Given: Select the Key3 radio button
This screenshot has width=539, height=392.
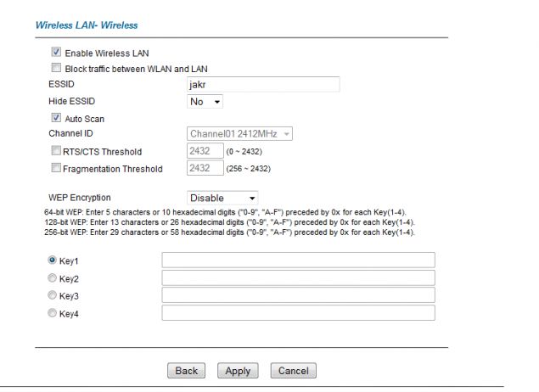Looking at the screenshot, I should (x=52, y=295).
